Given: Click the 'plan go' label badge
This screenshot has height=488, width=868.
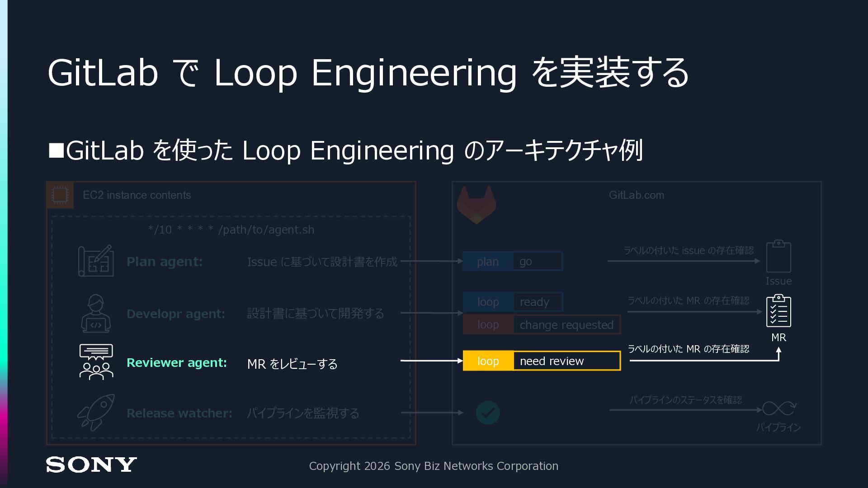Looking at the screenshot, I should [x=513, y=261].
